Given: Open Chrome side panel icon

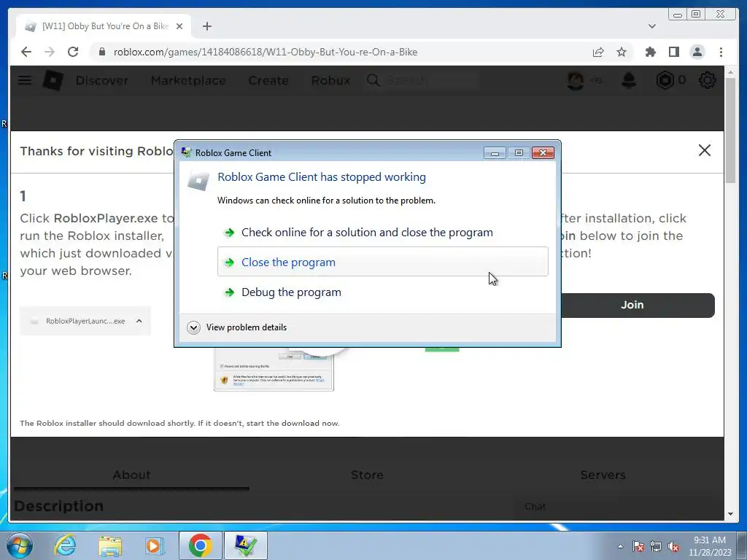Looking at the screenshot, I should (673, 52).
